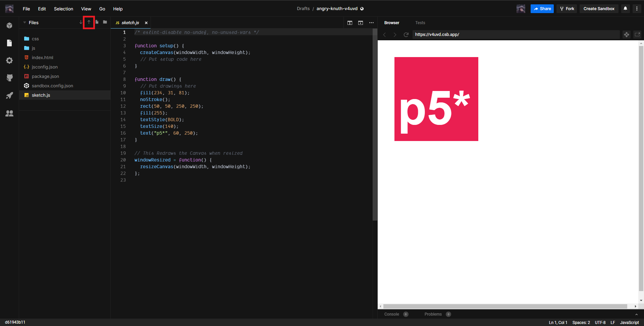The width and height of the screenshot is (644, 326).
Task: Click Create Sandbox button
Action: [599, 9]
